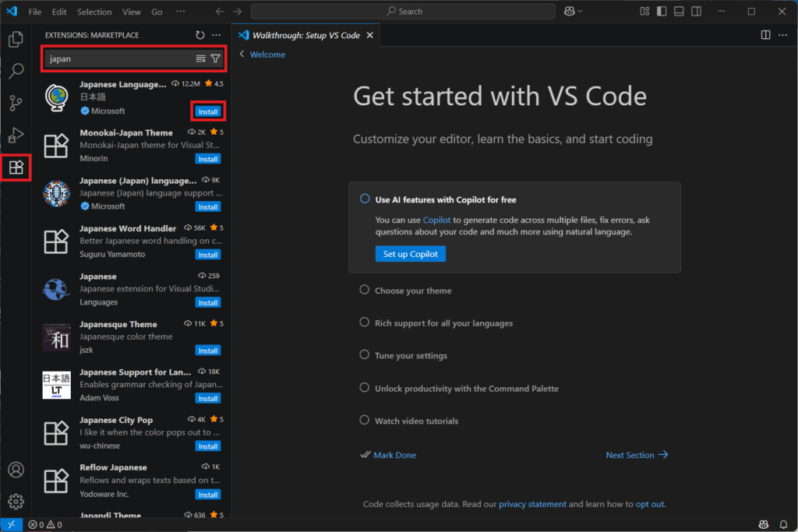Image resolution: width=798 pixels, height=532 pixels.
Task: Toggle the primary side bar layout icon
Action: [x=662, y=12]
